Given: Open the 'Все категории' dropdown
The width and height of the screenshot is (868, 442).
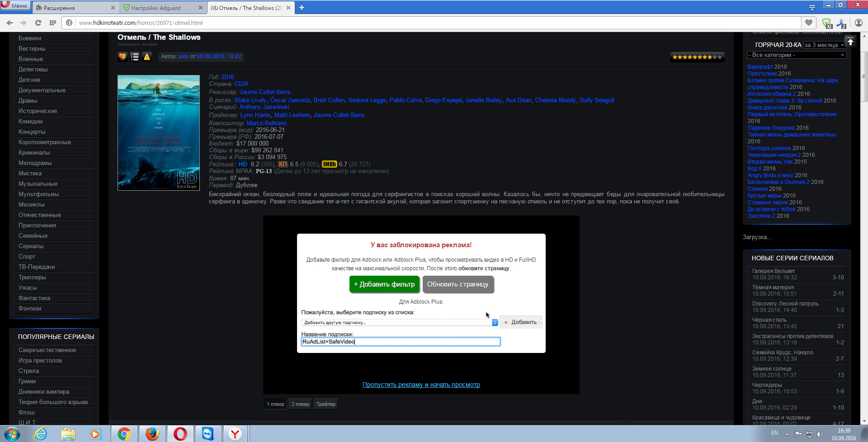Looking at the screenshot, I should click(x=796, y=55).
